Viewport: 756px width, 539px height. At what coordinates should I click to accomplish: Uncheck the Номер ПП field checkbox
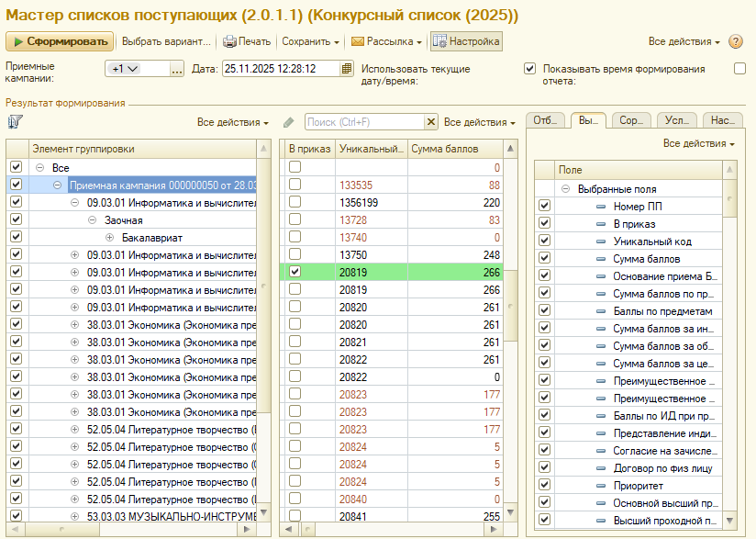[x=544, y=207]
